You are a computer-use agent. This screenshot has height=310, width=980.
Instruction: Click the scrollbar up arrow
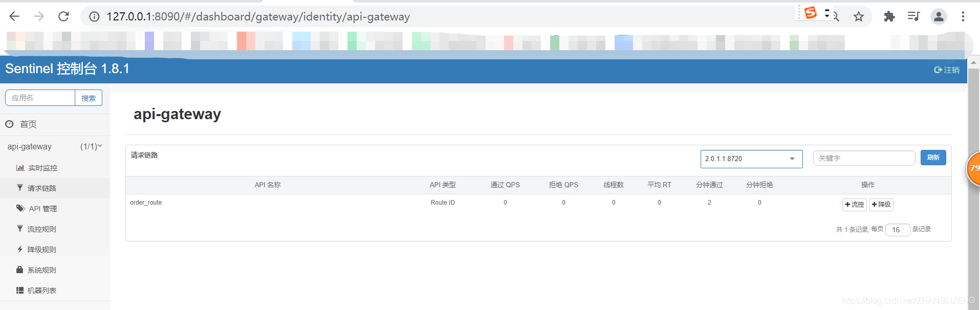973,62
